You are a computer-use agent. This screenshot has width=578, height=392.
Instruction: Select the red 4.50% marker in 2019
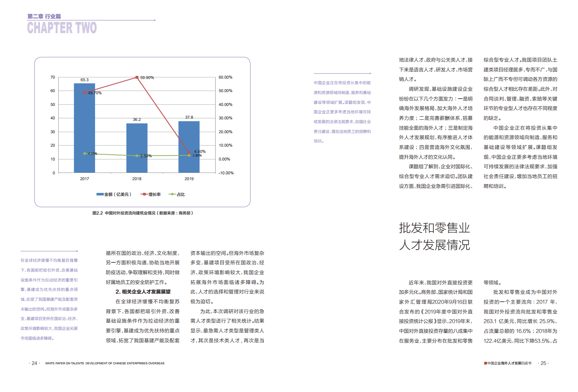point(189,153)
